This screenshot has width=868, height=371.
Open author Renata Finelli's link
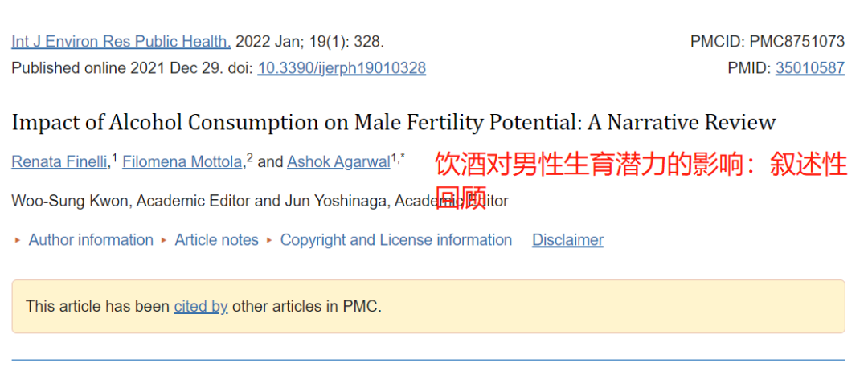click(59, 162)
